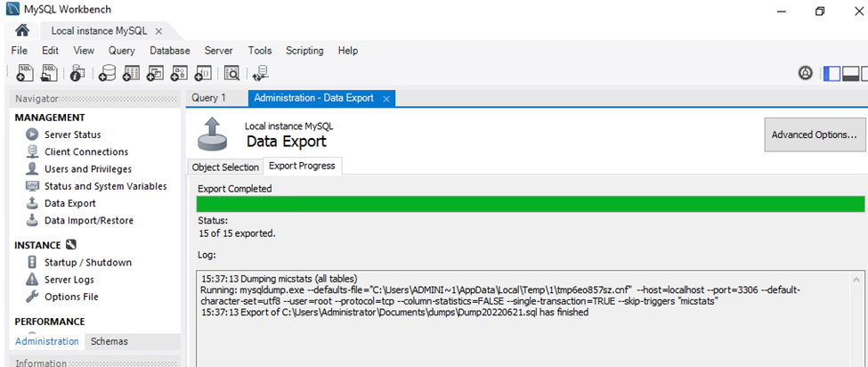Image resolution: width=868 pixels, height=367 pixels.
Task: Open the File menu
Action: pyautogui.click(x=20, y=51)
